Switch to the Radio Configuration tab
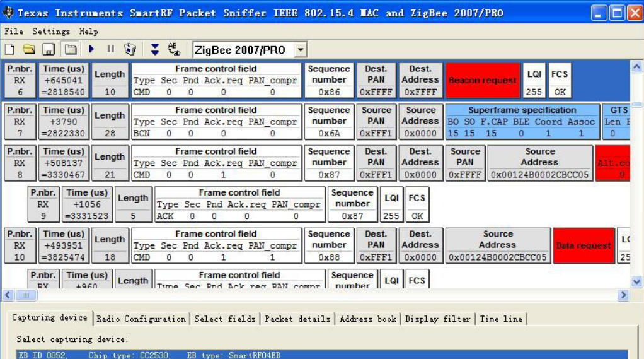The height and width of the screenshot is (359, 644). (x=141, y=319)
